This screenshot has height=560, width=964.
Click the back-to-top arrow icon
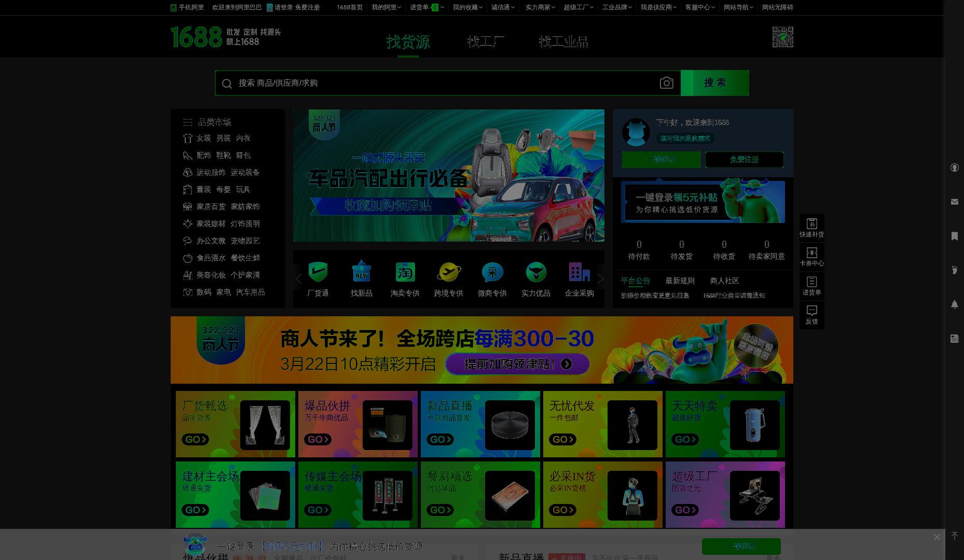954,536
